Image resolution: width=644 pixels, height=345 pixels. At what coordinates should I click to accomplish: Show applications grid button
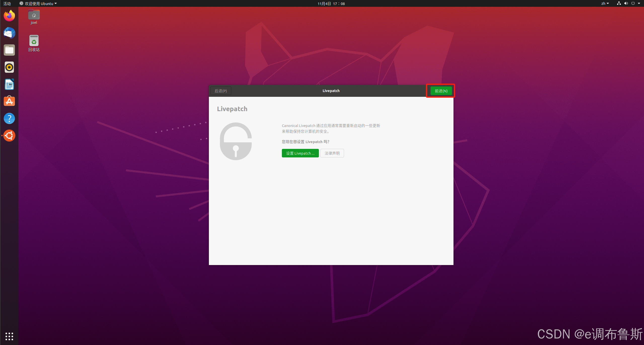(9, 336)
